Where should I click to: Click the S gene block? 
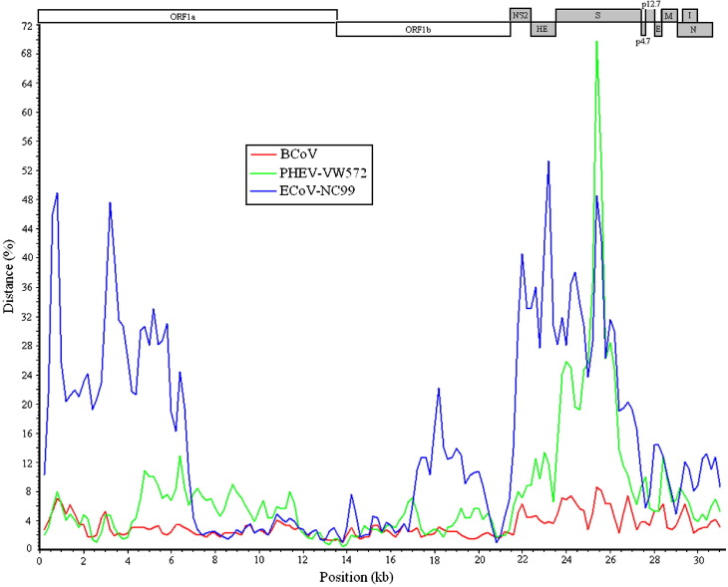pyautogui.click(x=597, y=16)
